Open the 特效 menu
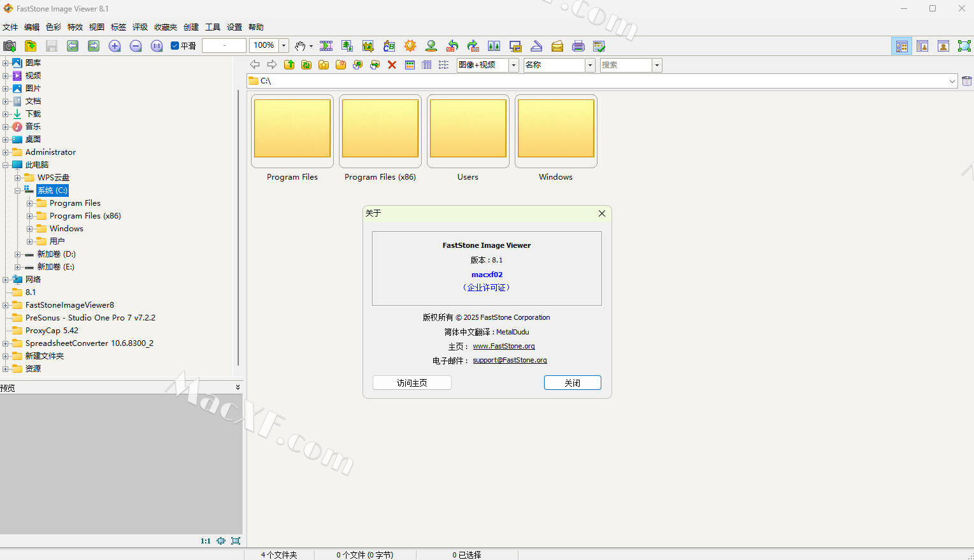The width and height of the screenshot is (974, 560). (75, 27)
